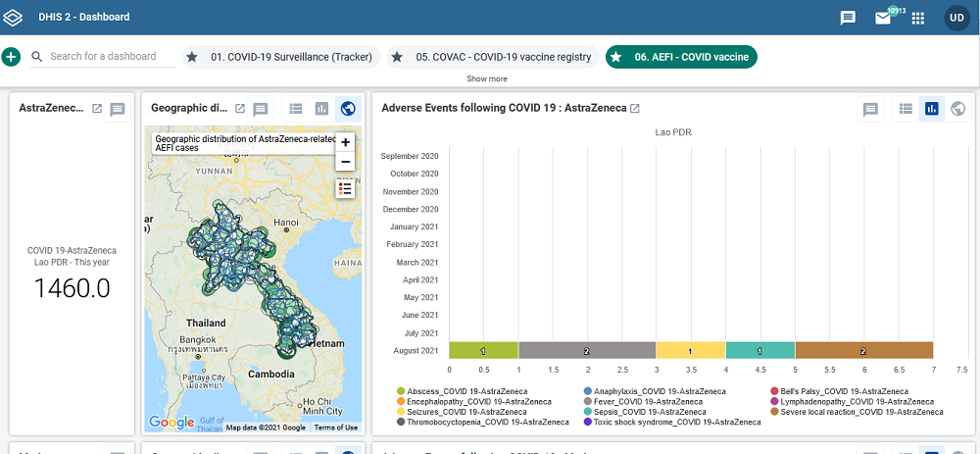The height and width of the screenshot is (454, 980).
Task: Zoom in on the map
Action: point(345,142)
